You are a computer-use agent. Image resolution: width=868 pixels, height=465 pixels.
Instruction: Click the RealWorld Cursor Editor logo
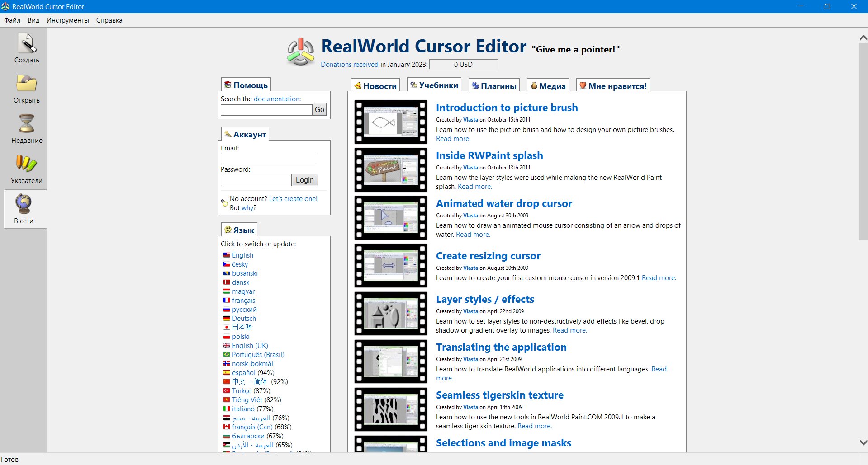300,52
